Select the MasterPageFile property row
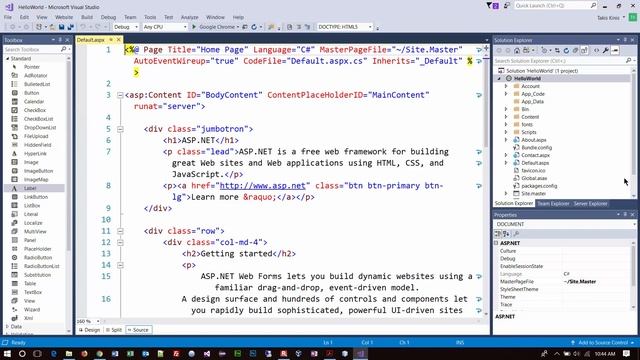This screenshot has width=640, height=360. 563,282
